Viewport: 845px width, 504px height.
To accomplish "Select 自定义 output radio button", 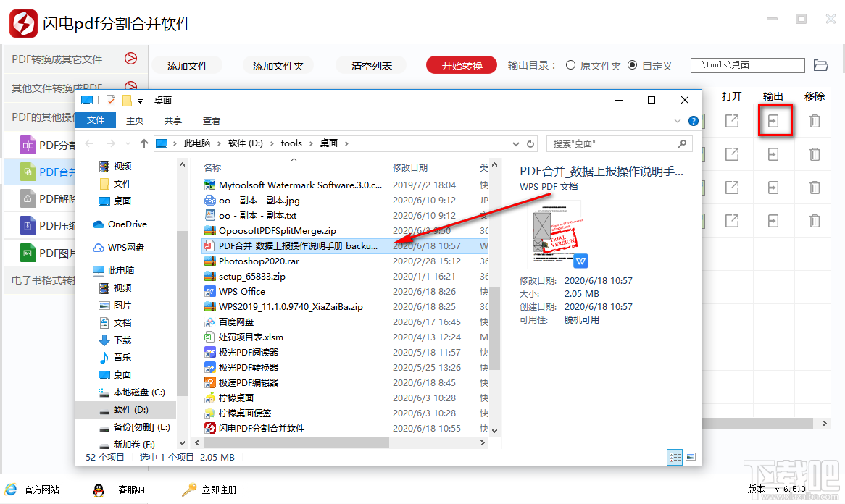I will pos(633,65).
